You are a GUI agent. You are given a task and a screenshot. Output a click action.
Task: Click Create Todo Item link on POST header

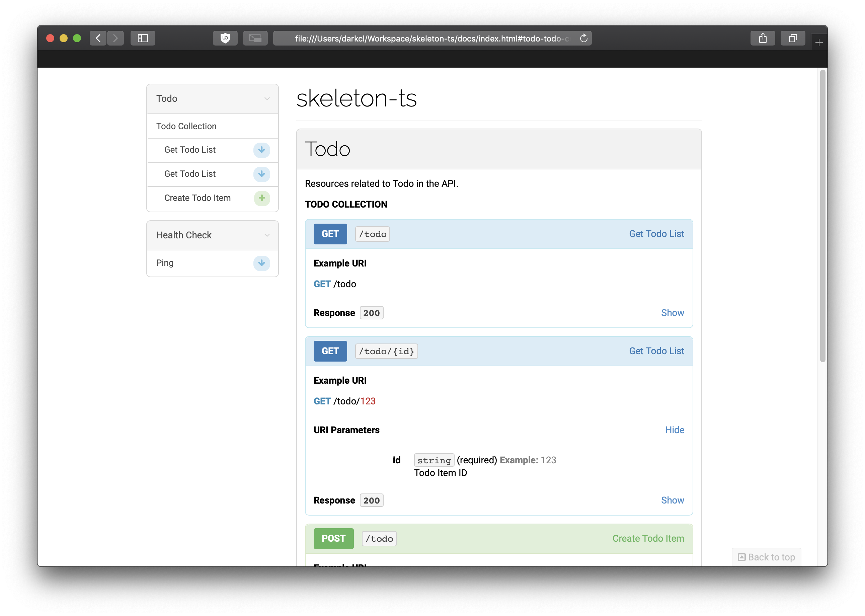click(648, 538)
